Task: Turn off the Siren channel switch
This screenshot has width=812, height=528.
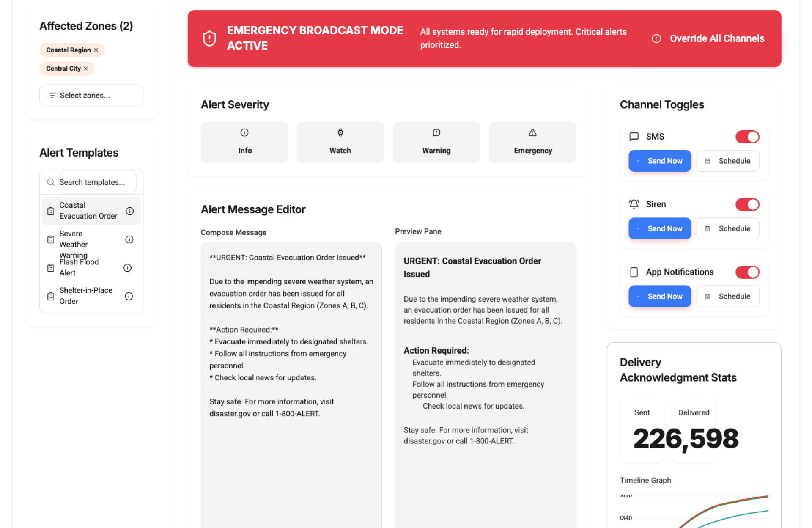Action: [747, 204]
